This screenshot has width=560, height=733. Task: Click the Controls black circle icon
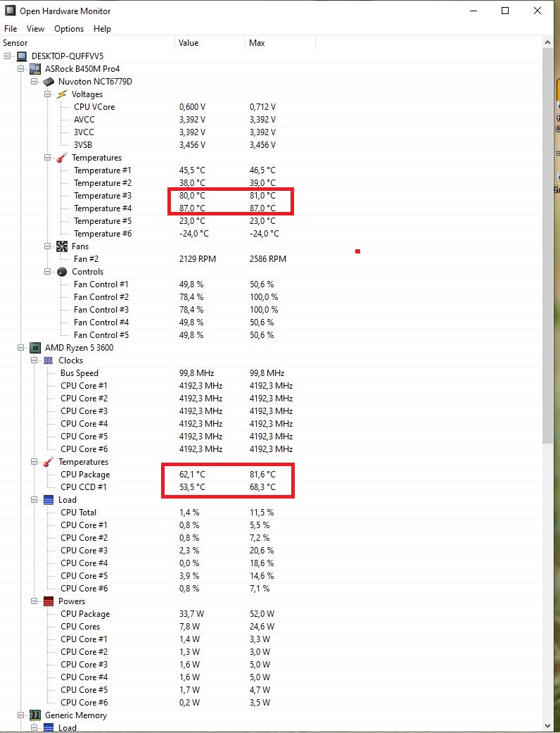pyautogui.click(x=62, y=272)
